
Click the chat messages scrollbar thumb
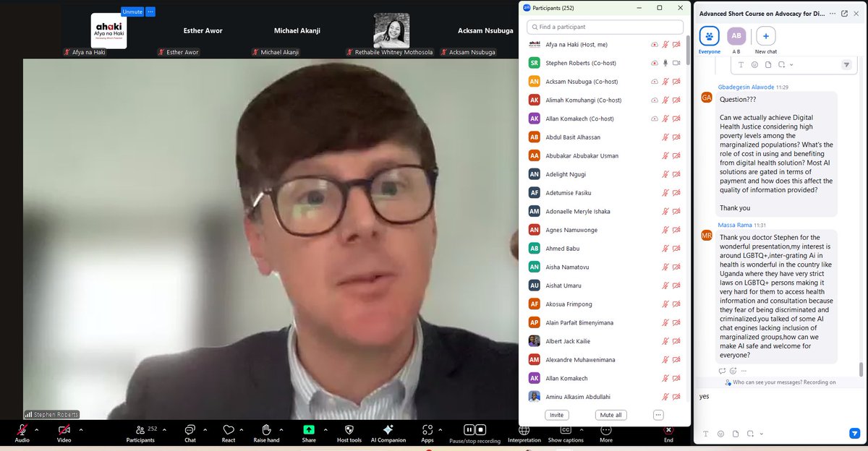[x=861, y=369]
